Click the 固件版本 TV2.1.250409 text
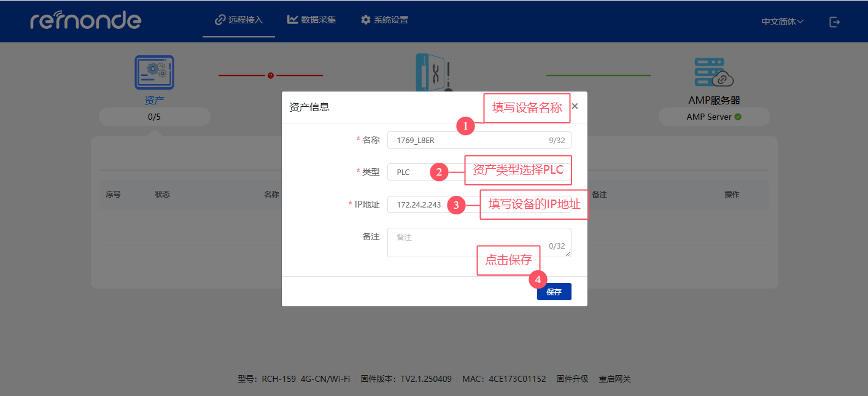Viewport: 868px width, 396px height. (x=406, y=379)
